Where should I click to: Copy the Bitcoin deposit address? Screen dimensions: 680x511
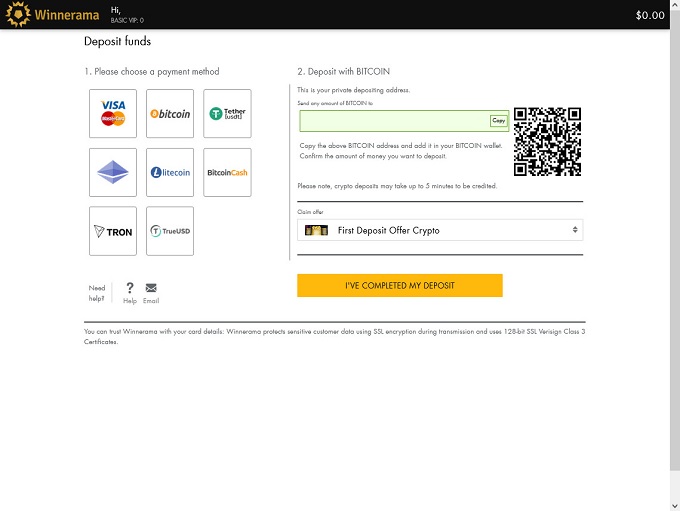pos(498,121)
